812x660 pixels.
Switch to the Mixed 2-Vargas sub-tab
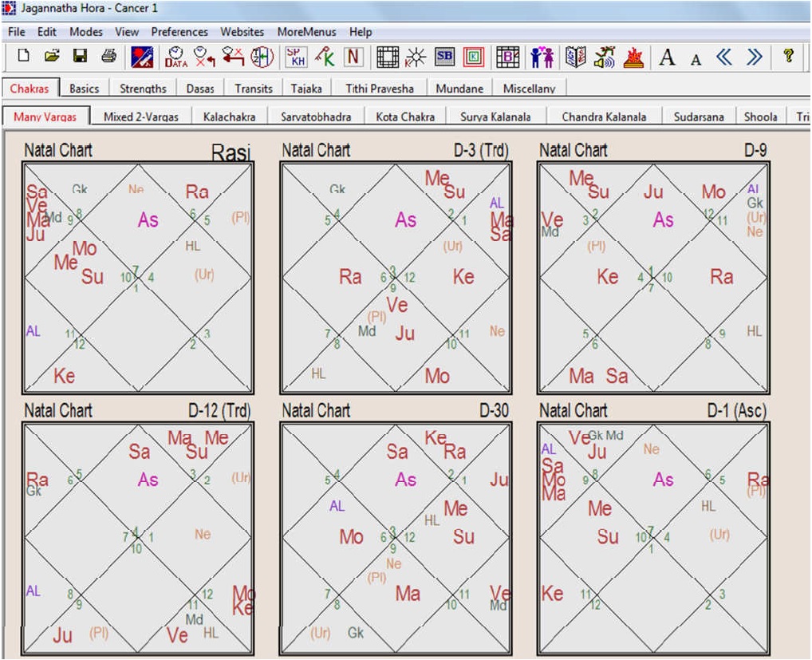[x=140, y=117]
